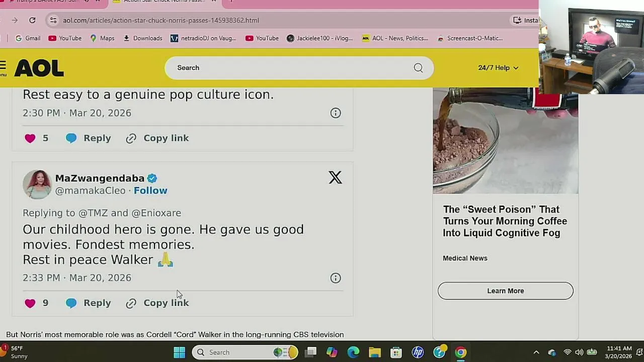The image size is (644, 362).
Task: Open the MaZwangendaba display name
Action: point(100,178)
